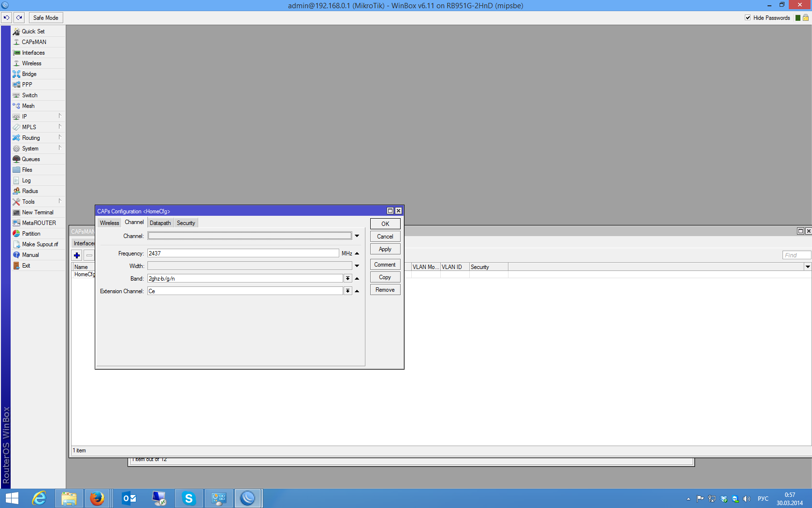Expand the Channel field dropdown arrow
The width and height of the screenshot is (812, 508).
tap(357, 236)
